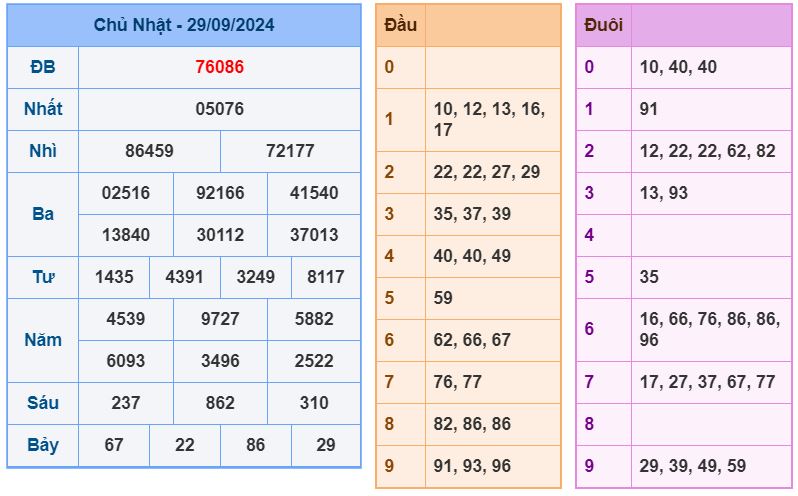The height and width of the screenshot is (496, 798).
Task: Click fifth prize number 9727
Action: (220, 319)
